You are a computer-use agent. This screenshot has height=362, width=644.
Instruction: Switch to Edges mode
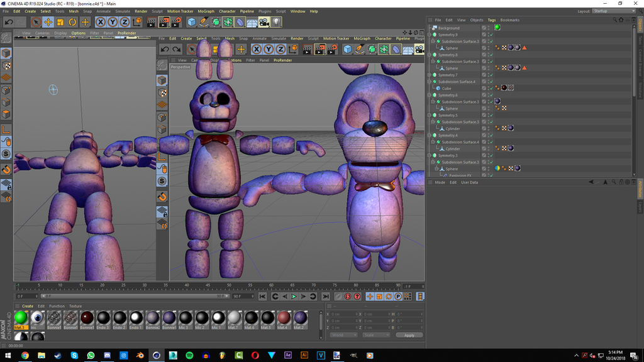click(6, 102)
